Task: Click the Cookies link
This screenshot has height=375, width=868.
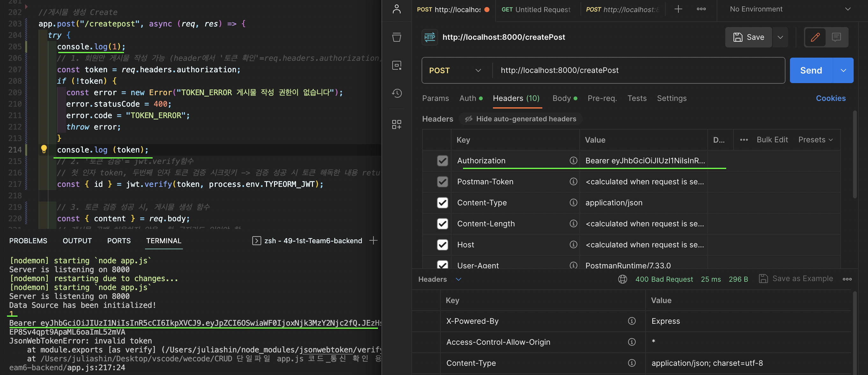Action: 830,98
